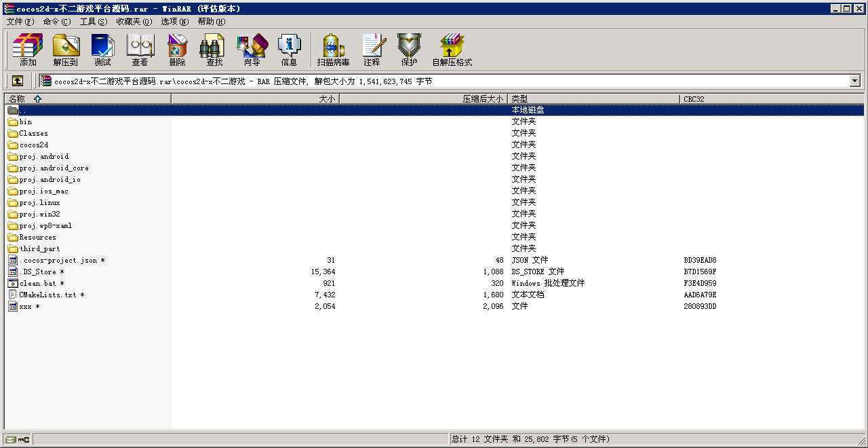Click the status bar total summary text
Image resolution: width=868 pixels, height=448 pixels.
tap(530, 439)
